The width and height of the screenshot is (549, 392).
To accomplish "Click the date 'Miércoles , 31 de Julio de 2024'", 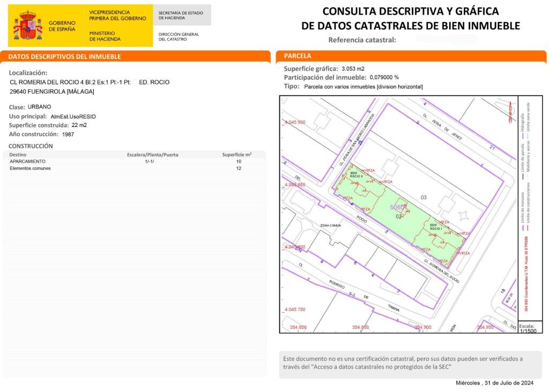I will pos(494,383).
